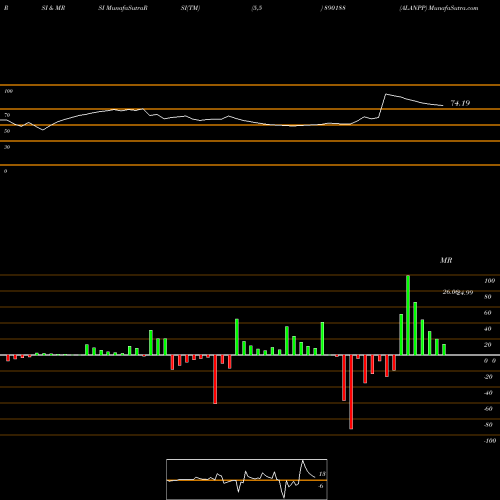Click the value -6 in mini chart
Viewport: 500px width, 500px height.
(321, 486)
